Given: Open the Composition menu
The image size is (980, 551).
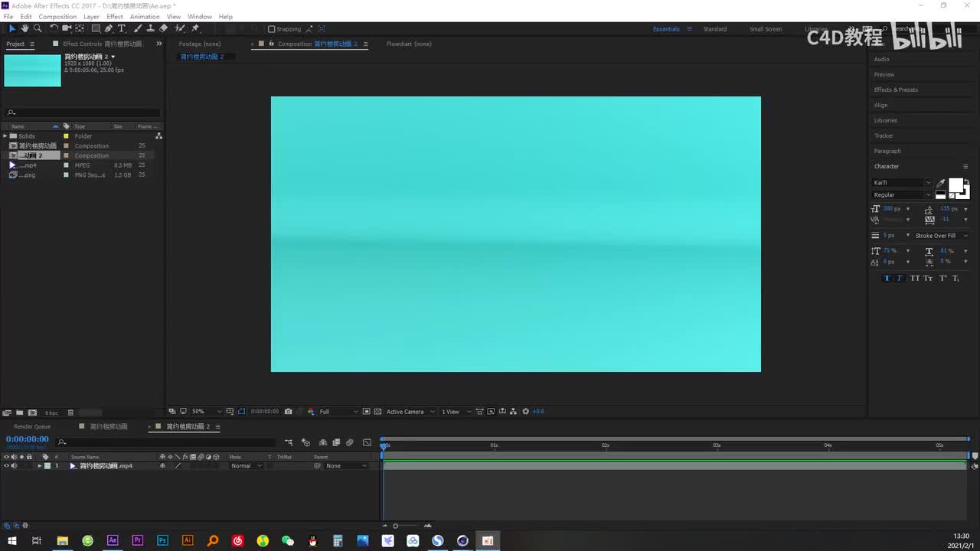Looking at the screenshot, I should point(57,16).
